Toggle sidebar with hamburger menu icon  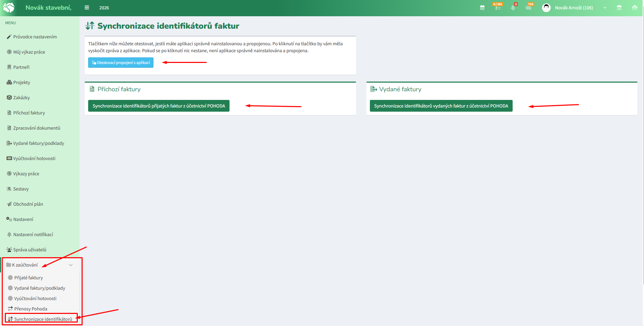pos(87,8)
